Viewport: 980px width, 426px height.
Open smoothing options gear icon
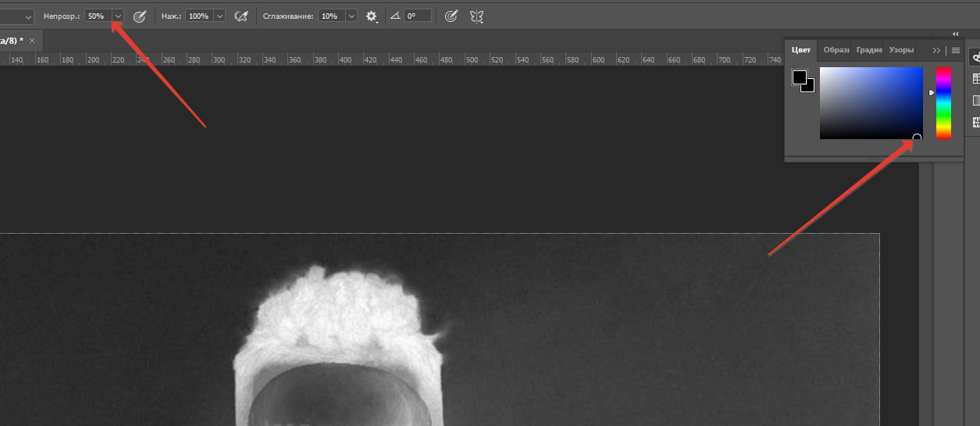click(x=372, y=16)
